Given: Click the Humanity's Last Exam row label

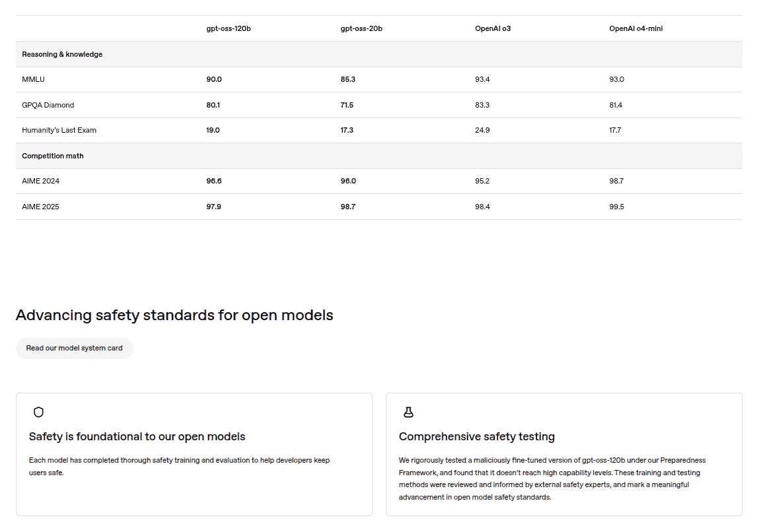Looking at the screenshot, I should [59, 131].
